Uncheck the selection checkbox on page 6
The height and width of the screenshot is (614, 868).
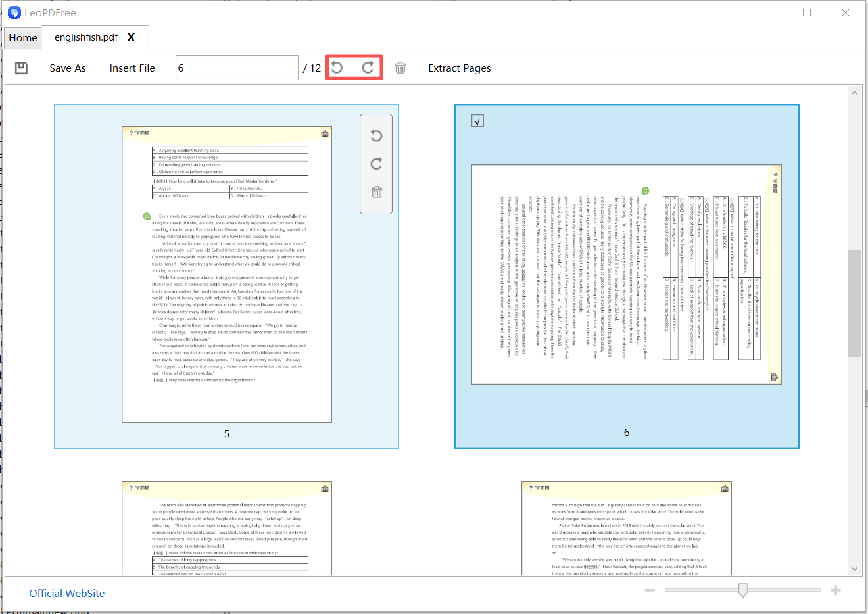click(477, 120)
